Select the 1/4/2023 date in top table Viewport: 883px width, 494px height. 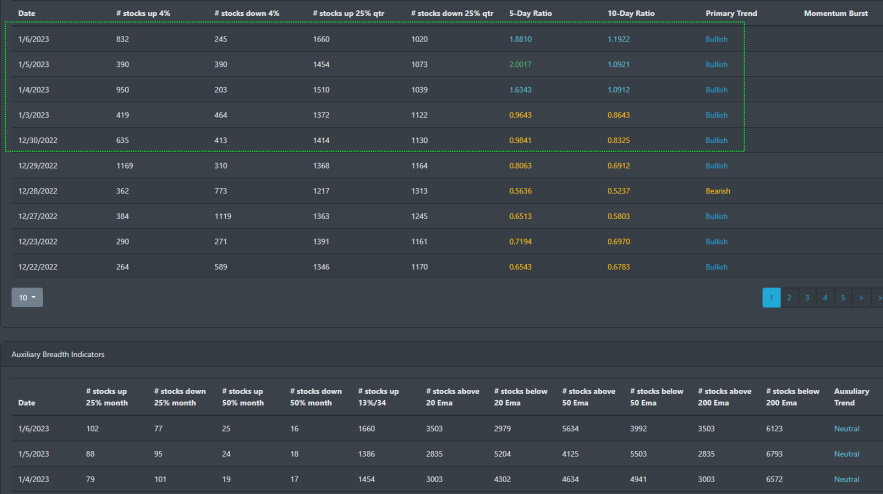[33, 90]
